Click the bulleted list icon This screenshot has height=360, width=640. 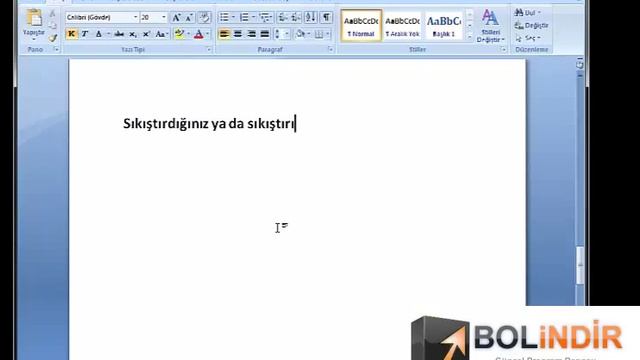click(x=224, y=17)
